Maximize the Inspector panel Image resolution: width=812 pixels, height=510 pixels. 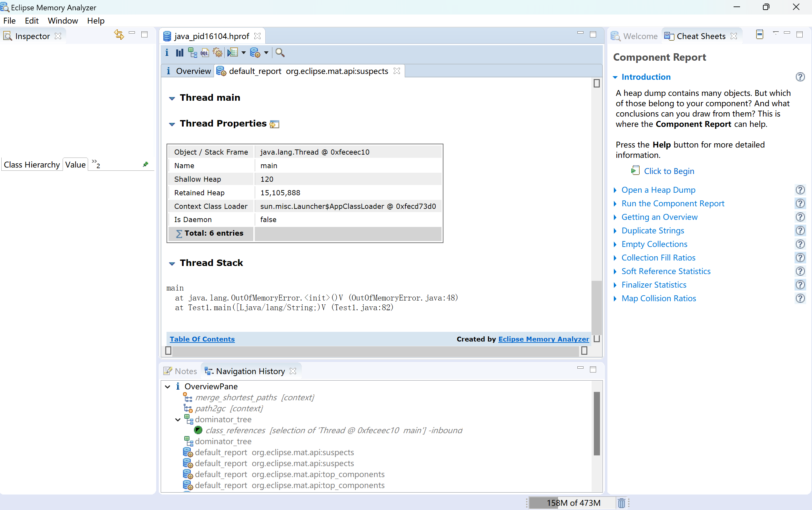click(145, 35)
